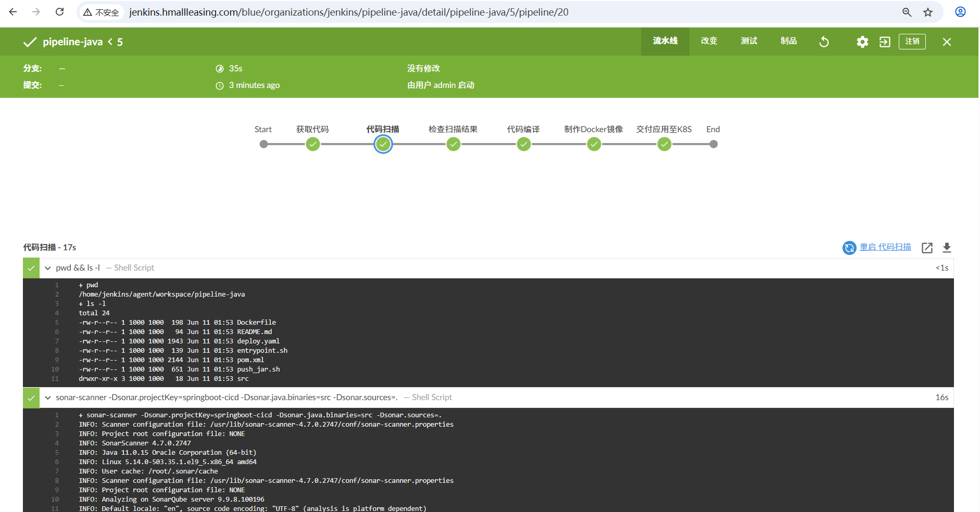
Task: Switch to the 制品 tab
Action: click(x=788, y=41)
